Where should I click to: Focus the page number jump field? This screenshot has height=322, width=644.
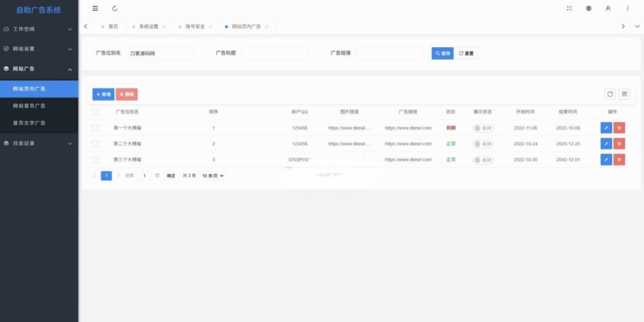click(x=144, y=176)
